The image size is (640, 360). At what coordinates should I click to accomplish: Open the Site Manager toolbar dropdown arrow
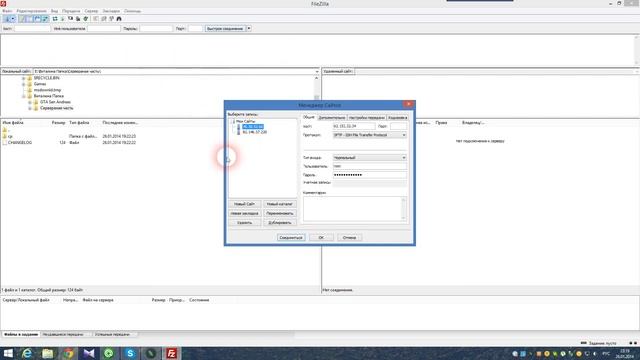coord(13,19)
